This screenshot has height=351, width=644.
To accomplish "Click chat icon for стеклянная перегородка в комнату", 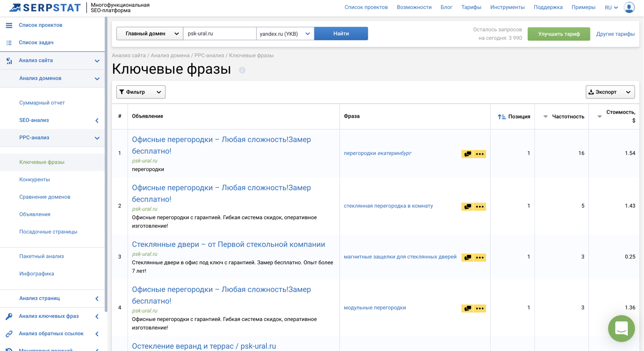I will [x=468, y=207].
